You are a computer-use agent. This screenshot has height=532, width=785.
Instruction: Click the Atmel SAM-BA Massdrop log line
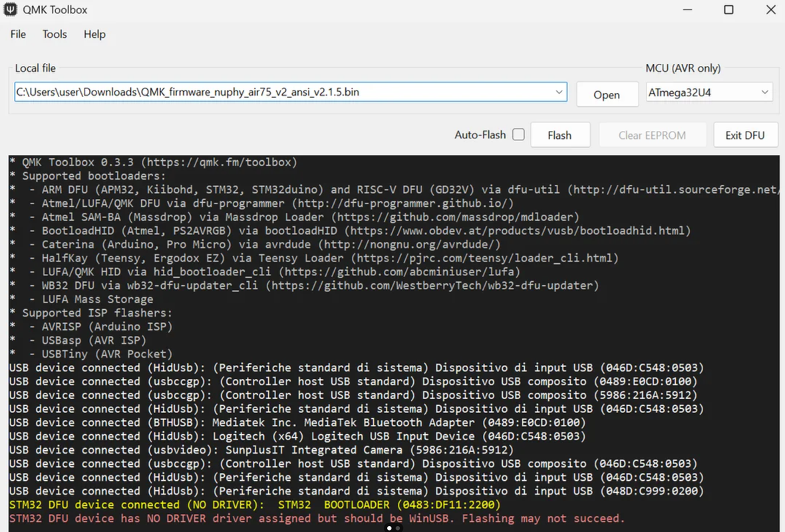[x=294, y=217]
